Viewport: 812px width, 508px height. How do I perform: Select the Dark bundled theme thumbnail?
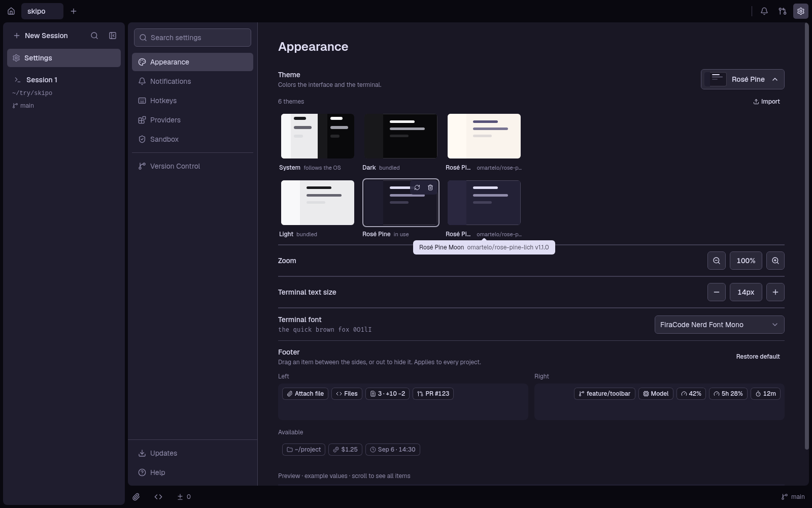click(x=401, y=136)
